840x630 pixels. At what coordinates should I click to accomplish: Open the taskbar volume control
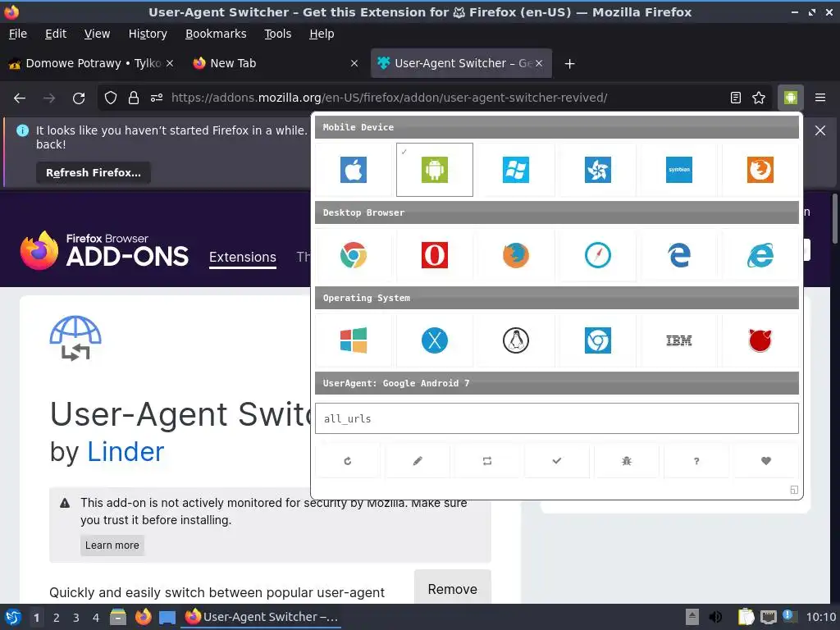(715, 617)
